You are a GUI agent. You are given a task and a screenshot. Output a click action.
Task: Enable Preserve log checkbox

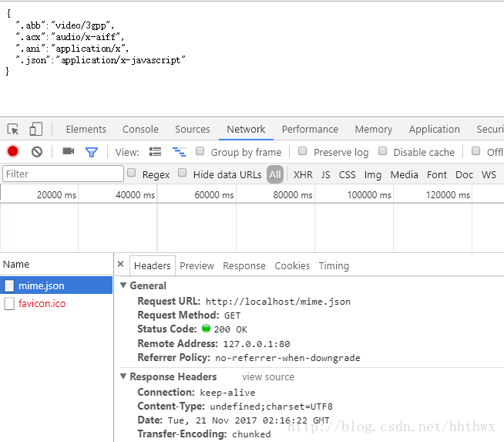(302, 151)
